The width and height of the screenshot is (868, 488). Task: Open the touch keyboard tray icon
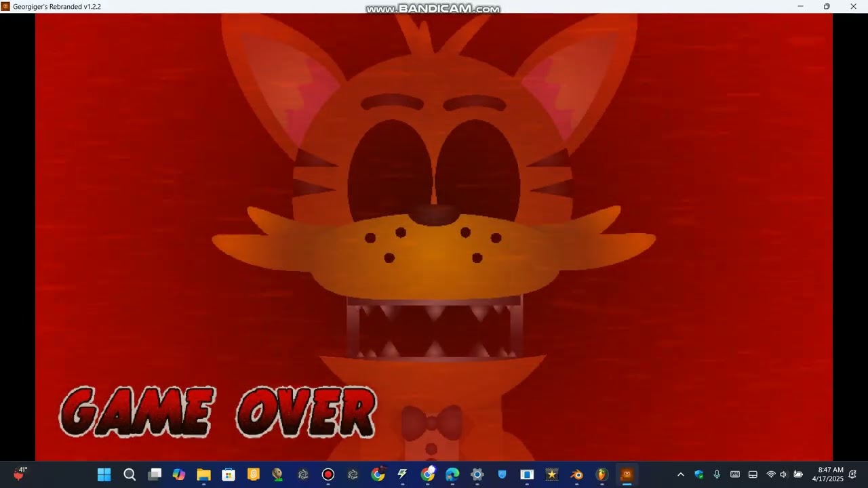point(735,474)
